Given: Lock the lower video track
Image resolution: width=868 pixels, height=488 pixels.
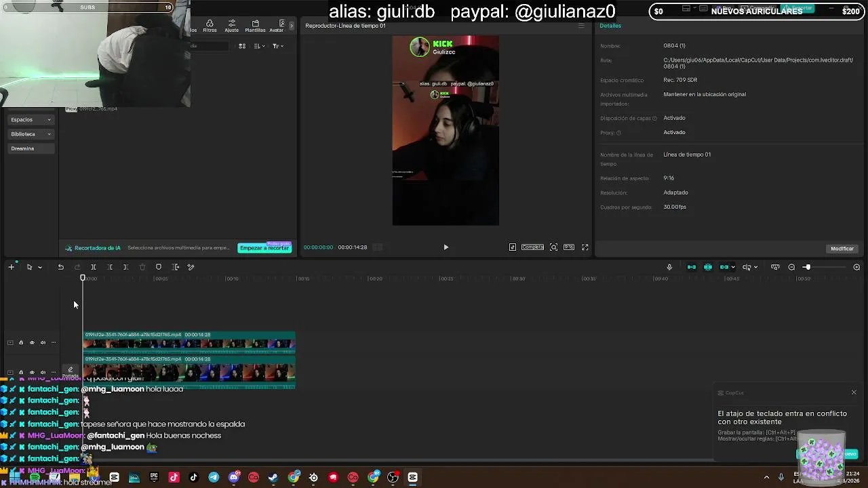Looking at the screenshot, I should (21, 372).
